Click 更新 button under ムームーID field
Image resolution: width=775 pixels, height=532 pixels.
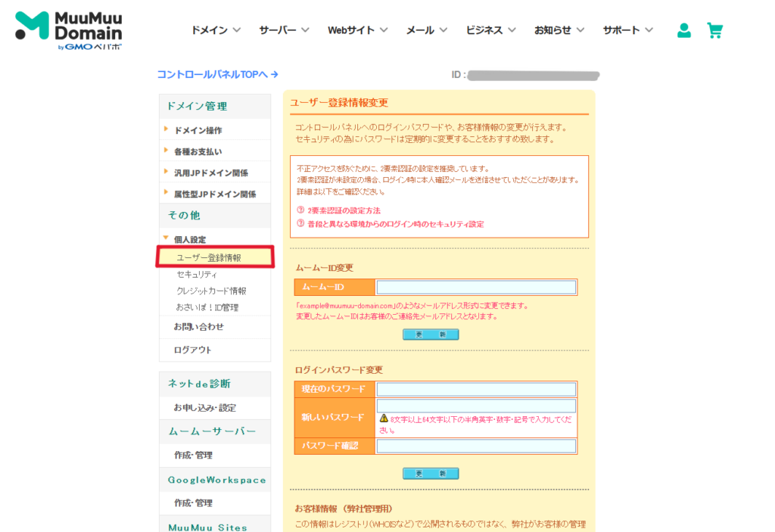(431, 334)
